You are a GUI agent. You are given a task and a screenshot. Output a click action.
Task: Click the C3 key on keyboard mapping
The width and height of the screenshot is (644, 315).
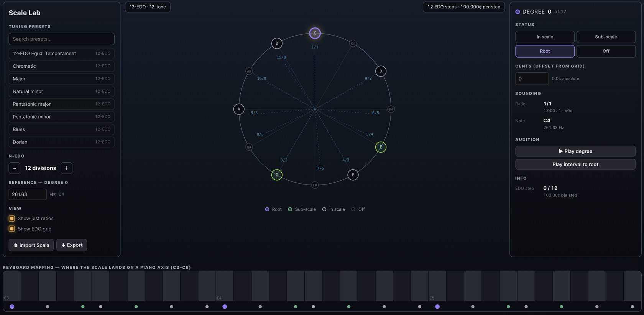click(12, 286)
